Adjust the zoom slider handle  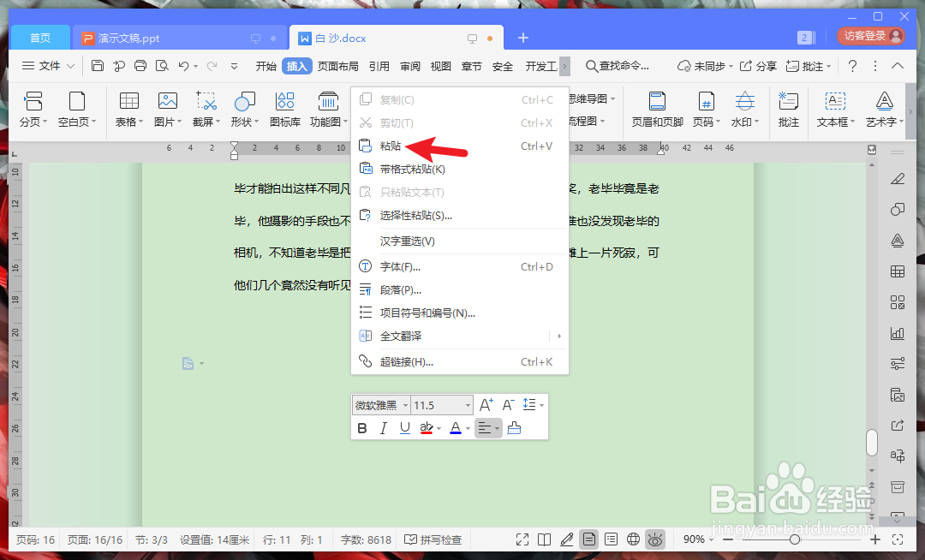point(795,539)
